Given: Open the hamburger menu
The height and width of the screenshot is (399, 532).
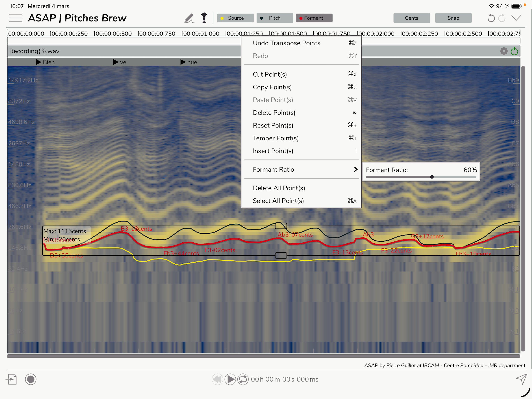Looking at the screenshot, I should [16, 18].
